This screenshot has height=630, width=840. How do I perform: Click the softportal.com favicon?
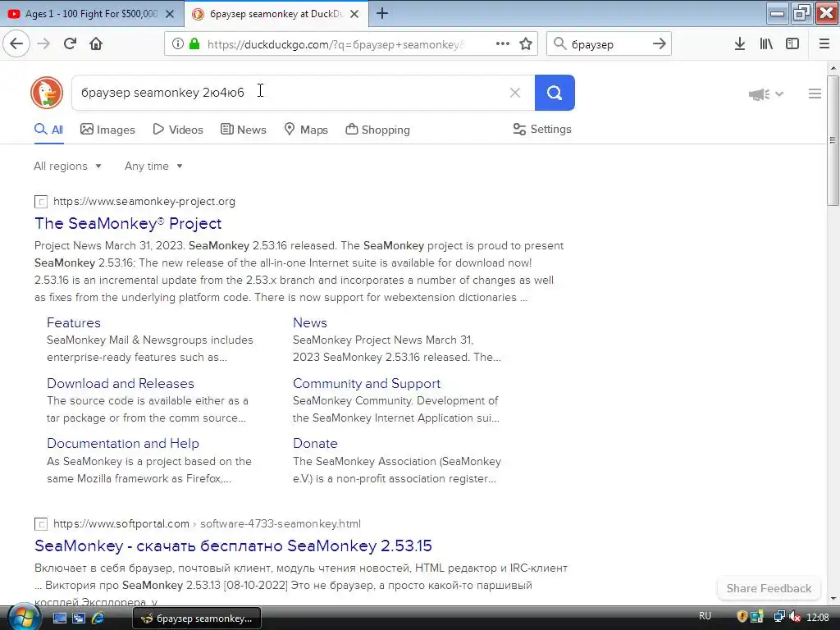pos(41,524)
